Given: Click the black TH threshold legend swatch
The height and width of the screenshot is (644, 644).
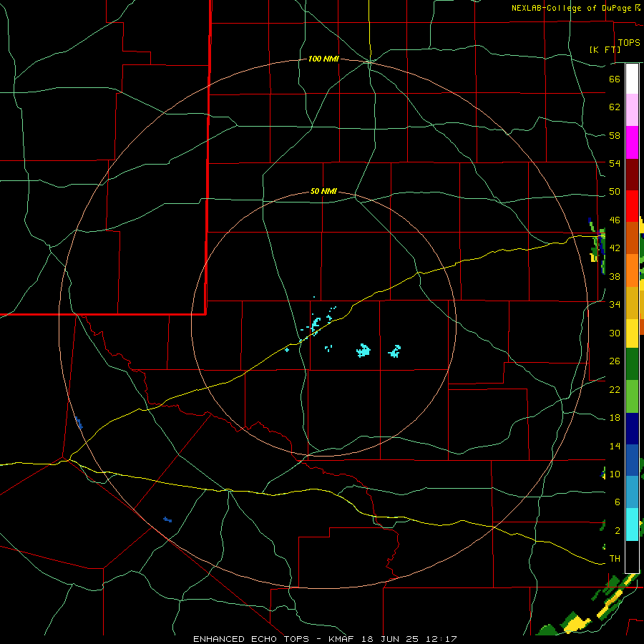Looking at the screenshot, I should pyautogui.click(x=632, y=557).
